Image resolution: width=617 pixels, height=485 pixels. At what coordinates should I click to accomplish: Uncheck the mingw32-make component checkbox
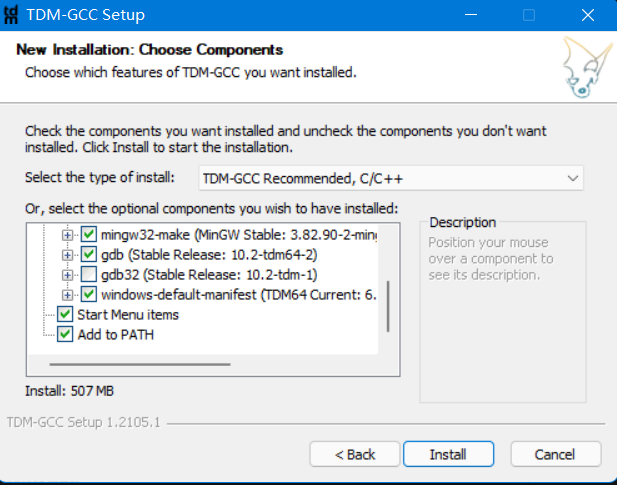coord(88,235)
